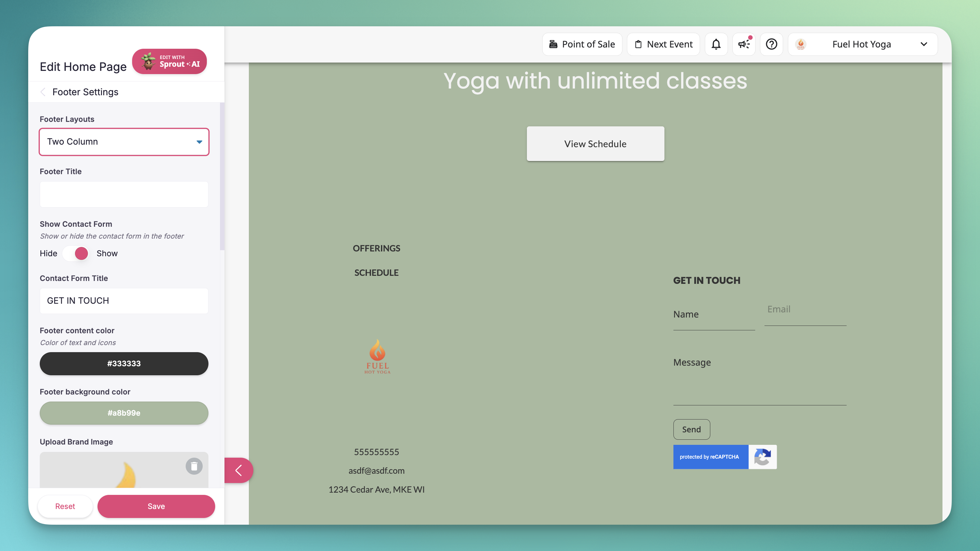
Task: Open Point of Sale
Action: [582, 44]
